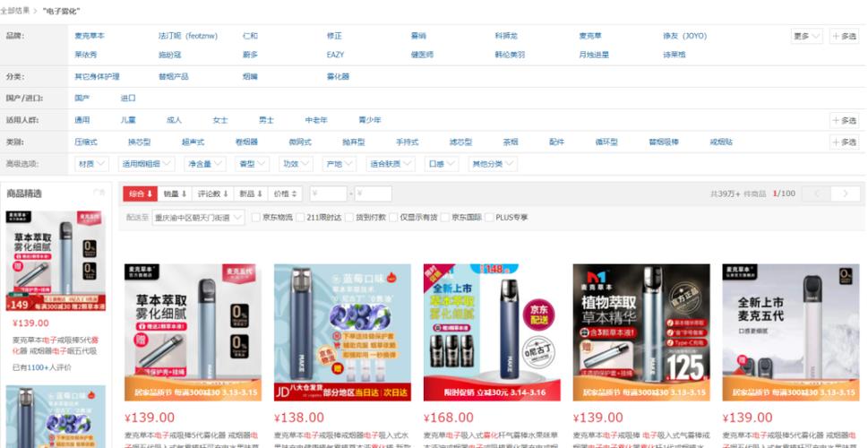Click 多选 in the 适用人群 row
Screen dimensions: 868x448
844,120
